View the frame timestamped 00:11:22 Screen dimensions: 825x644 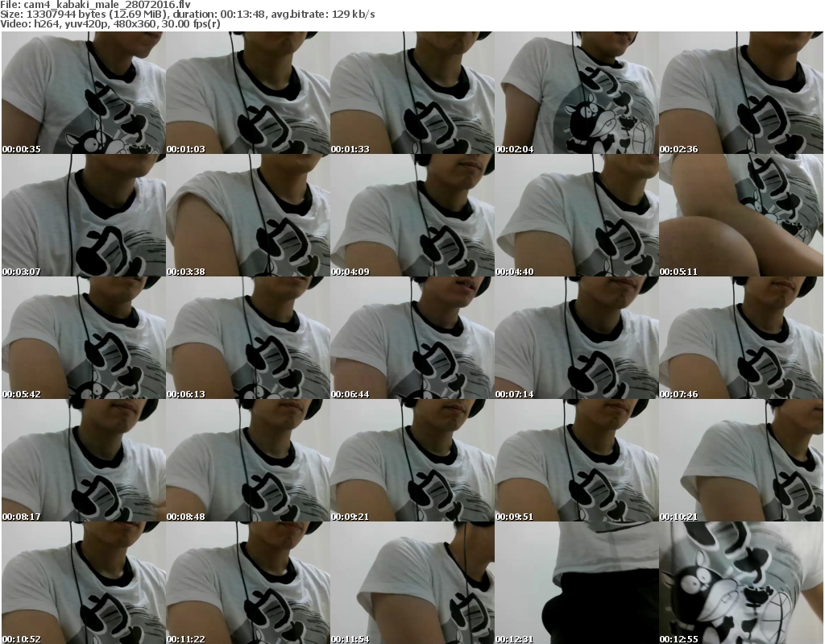(248, 583)
